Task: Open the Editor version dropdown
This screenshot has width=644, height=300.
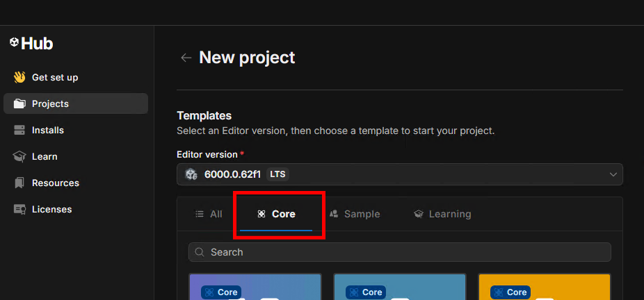Action: (399, 174)
